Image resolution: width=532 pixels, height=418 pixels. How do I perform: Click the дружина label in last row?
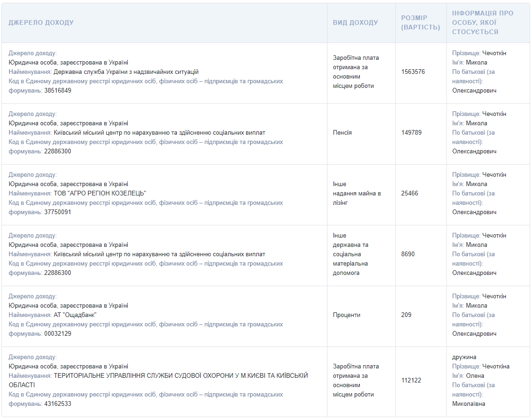click(x=464, y=357)
